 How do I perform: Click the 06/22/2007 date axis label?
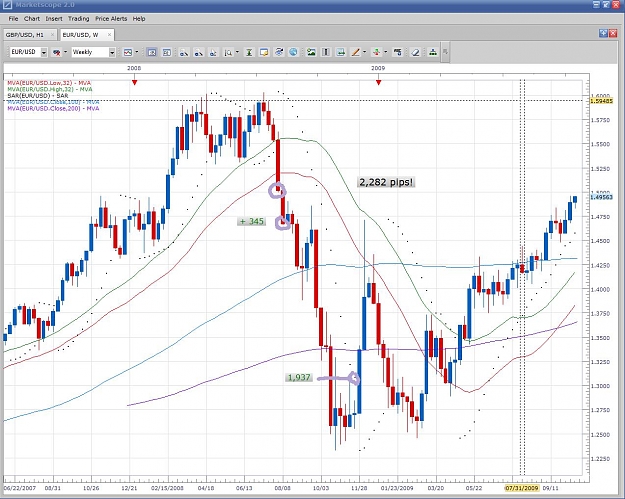click(x=20, y=488)
